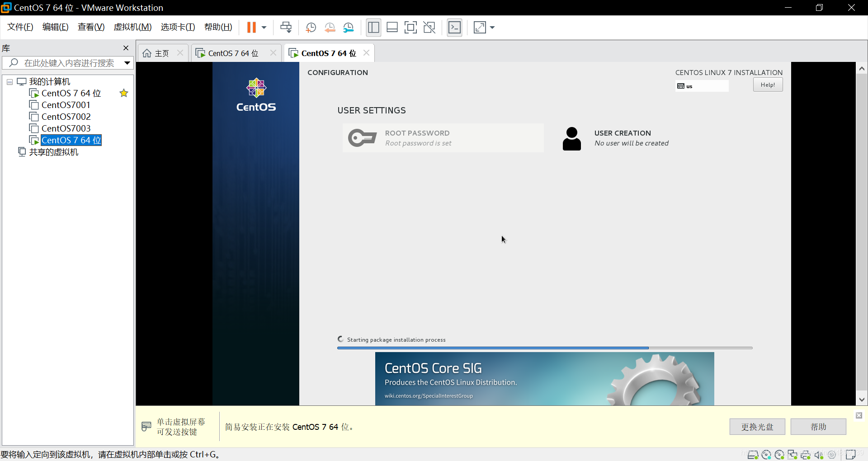
Task: Click the second CD/DVD drive status icon
Action: pyautogui.click(x=779, y=455)
